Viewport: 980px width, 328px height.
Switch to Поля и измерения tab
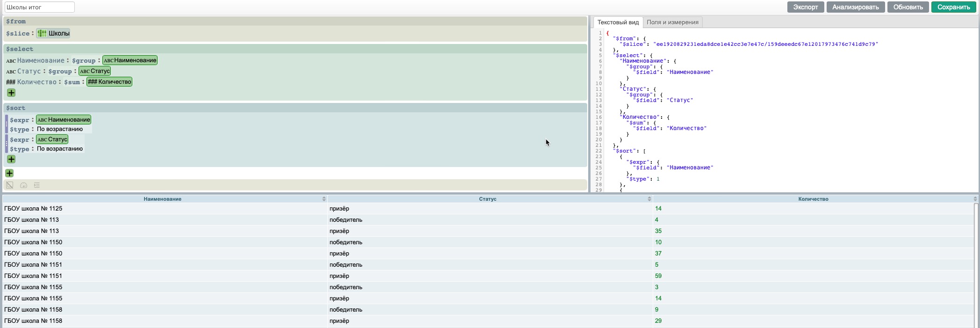point(672,22)
